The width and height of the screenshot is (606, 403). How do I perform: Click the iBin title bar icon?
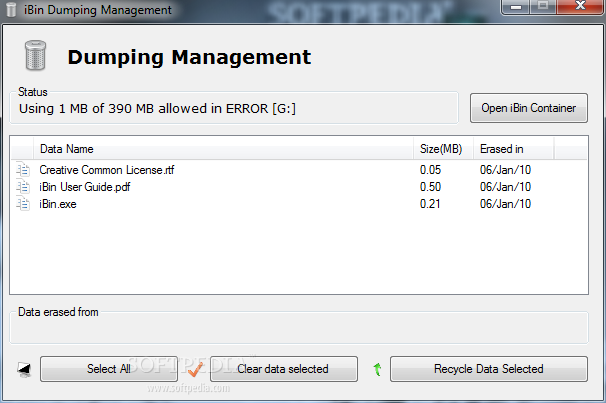pos(12,10)
